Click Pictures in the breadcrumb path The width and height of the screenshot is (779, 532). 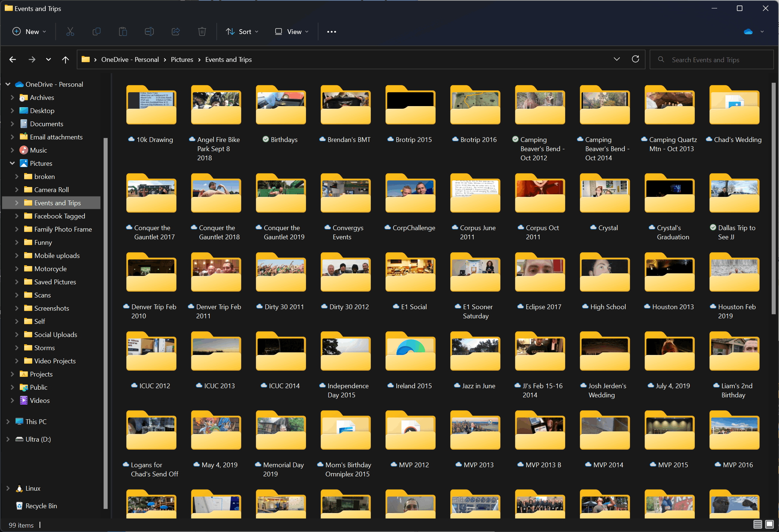(x=182, y=60)
